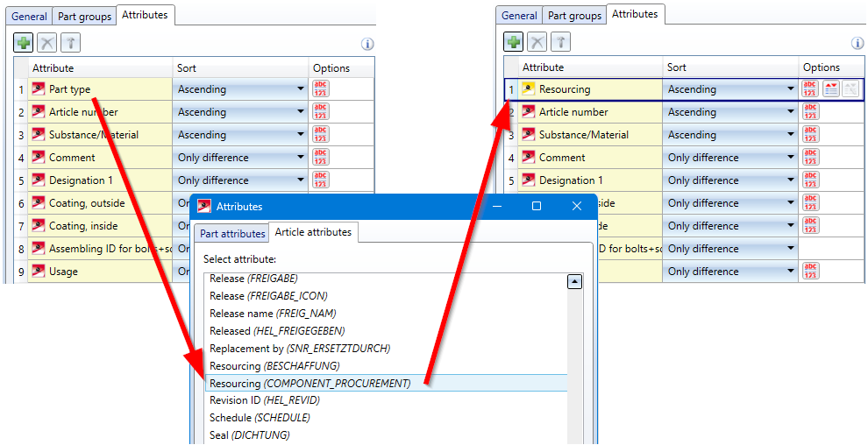
Task: Open the General tab in right panel
Action: 519,16
